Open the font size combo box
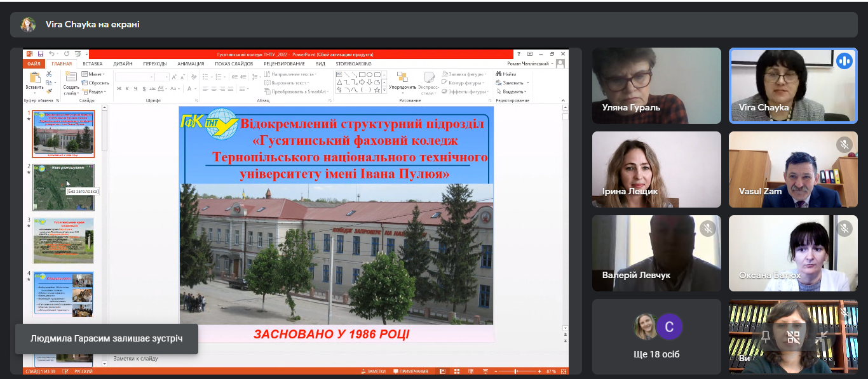The width and height of the screenshot is (868, 379). pyautogui.click(x=162, y=77)
